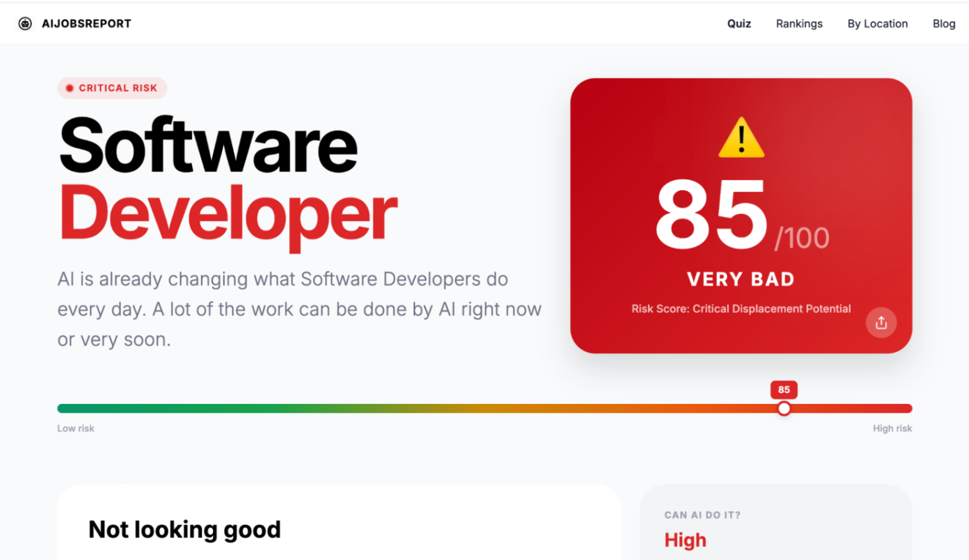The height and width of the screenshot is (560, 969).
Task: Click the yellow warning triangle icon
Action: point(741,138)
